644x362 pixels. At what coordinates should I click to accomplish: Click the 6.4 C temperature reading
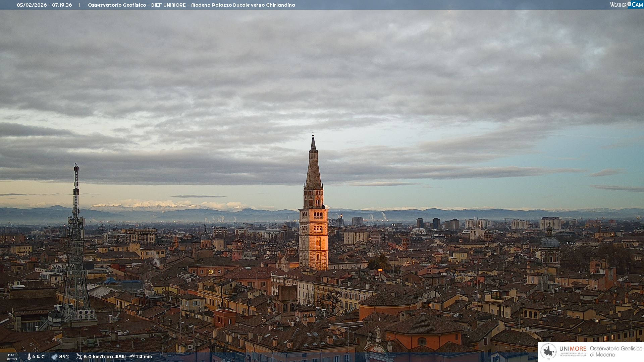pos(39,357)
